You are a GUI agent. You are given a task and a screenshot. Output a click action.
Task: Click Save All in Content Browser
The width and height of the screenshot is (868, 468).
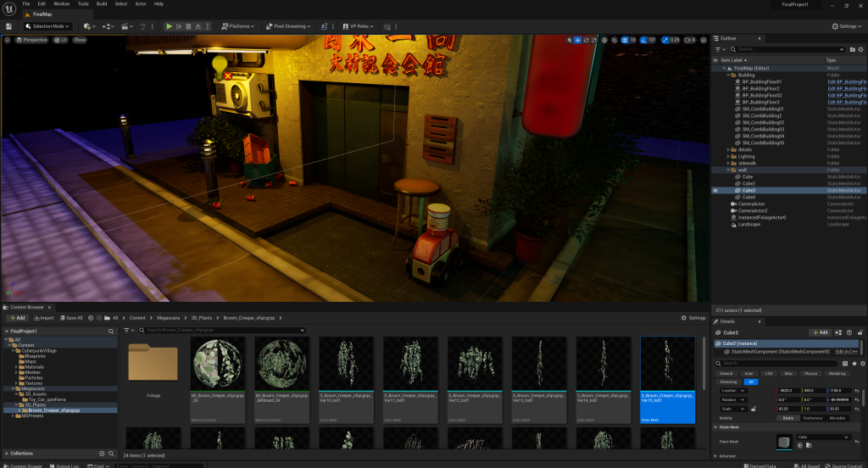(x=71, y=318)
